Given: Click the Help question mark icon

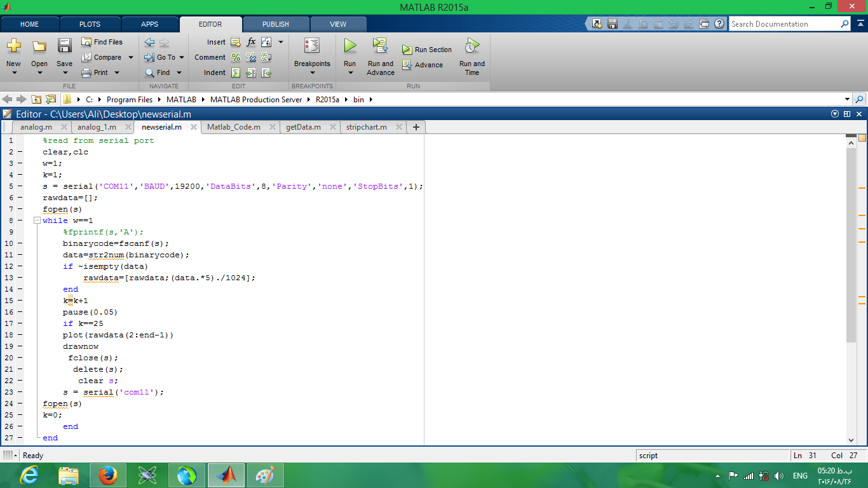Looking at the screenshot, I should [719, 24].
